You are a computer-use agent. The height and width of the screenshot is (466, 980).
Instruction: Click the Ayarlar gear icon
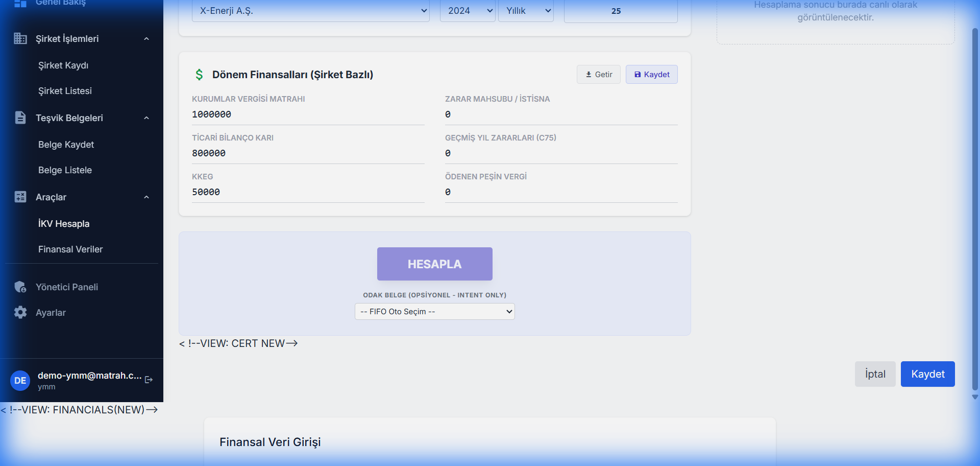20,313
